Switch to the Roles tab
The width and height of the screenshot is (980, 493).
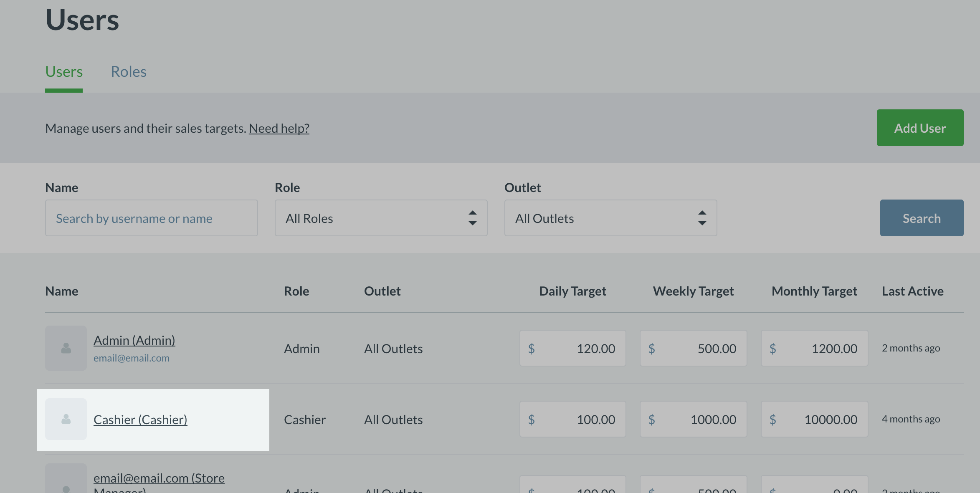[x=129, y=72]
